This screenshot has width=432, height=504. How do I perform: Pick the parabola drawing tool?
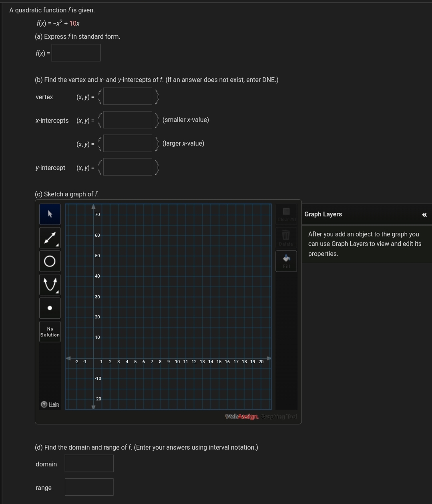50,284
